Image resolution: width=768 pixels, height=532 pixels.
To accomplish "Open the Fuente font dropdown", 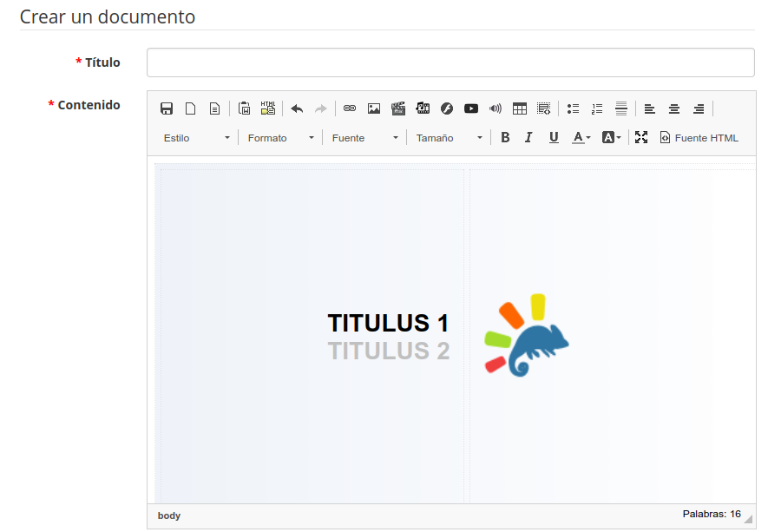I will (x=364, y=138).
